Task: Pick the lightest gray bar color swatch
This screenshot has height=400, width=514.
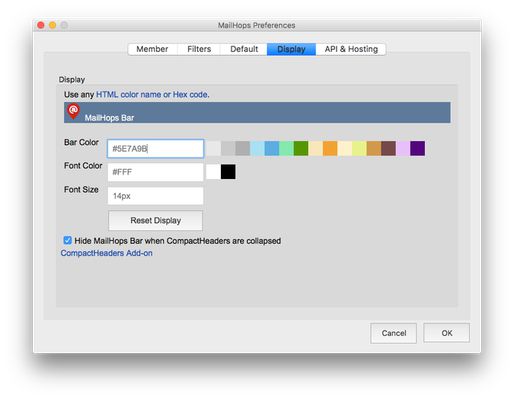Action: (x=213, y=148)
